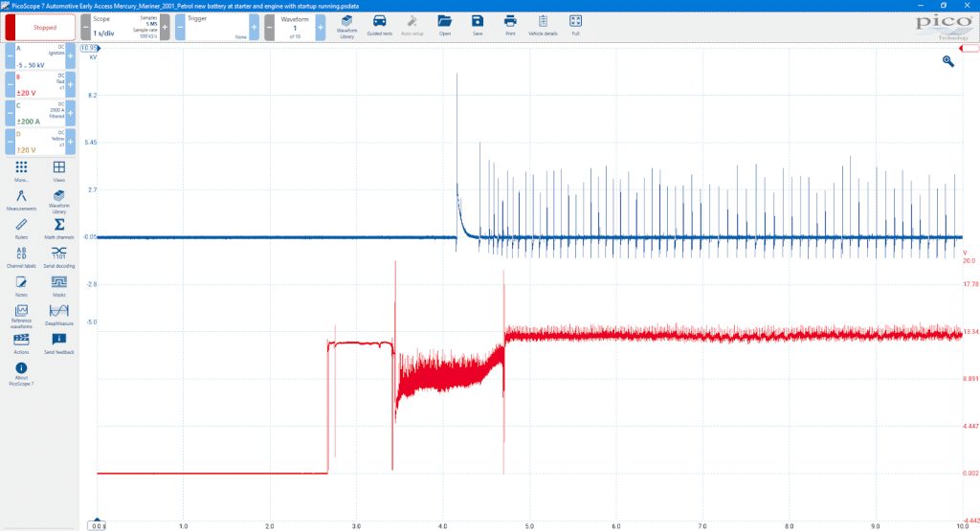Open the Guided tests car icon
The image size is (980, 531).
pos(379,26)
